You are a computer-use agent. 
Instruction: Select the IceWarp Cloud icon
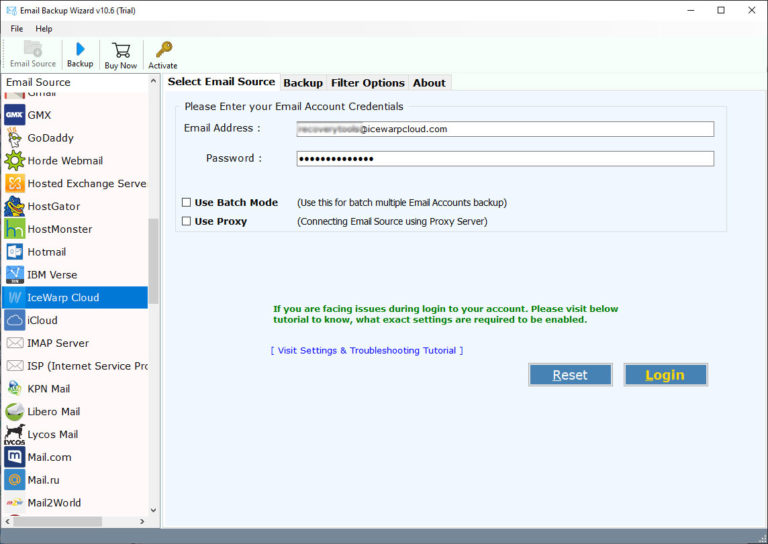(15, 297)
